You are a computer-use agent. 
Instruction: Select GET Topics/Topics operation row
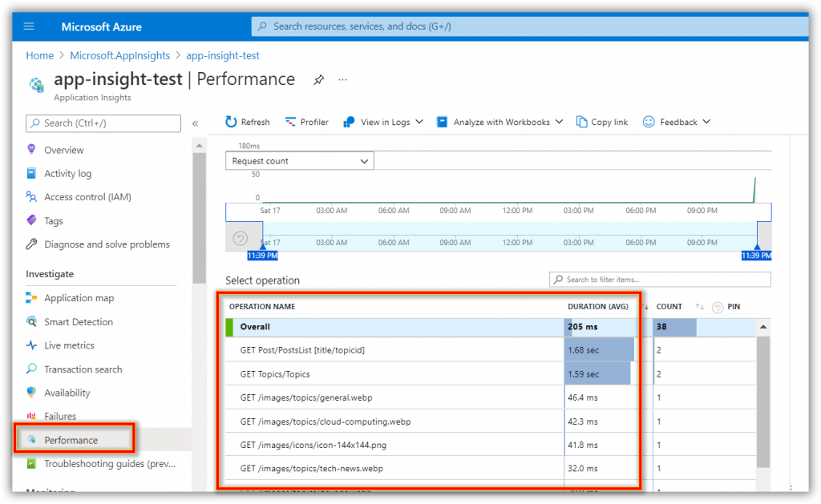pyautogui.click(x=491, y=374)
